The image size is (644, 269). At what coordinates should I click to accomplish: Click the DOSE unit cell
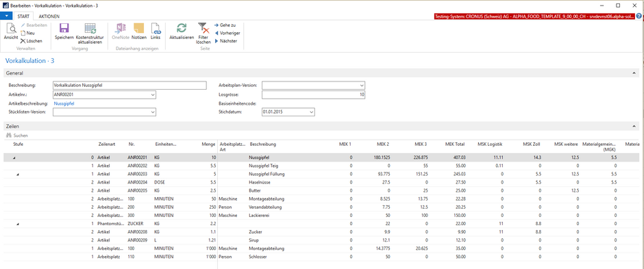tap(160, 183)
